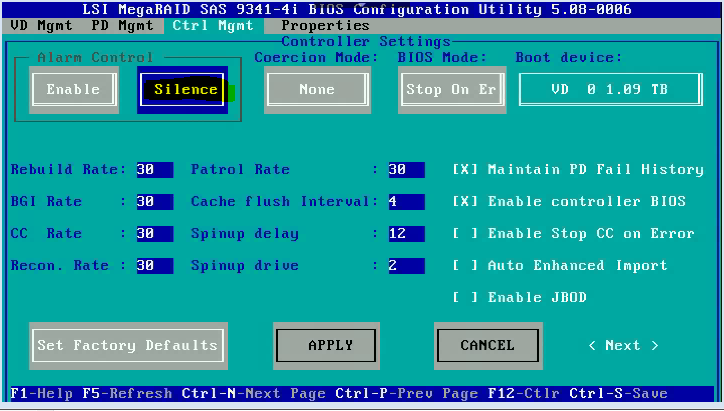This screenshot has height=411, width=724.
Task: Click the Cache flush Interval label
Action: (284, 202)
